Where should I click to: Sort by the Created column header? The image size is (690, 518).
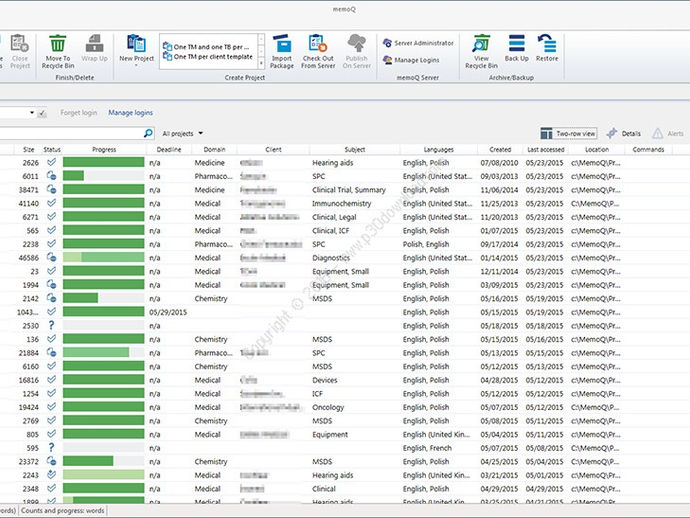[x=500, y=150]
